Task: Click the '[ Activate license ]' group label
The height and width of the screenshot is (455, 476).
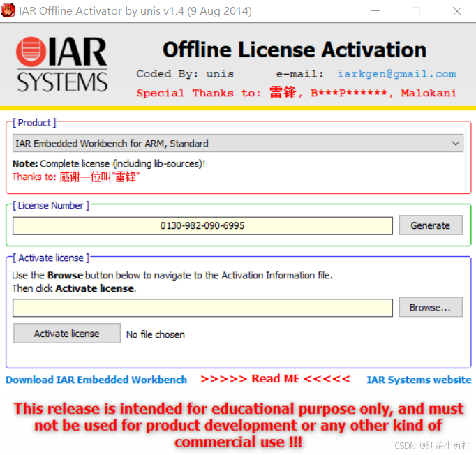Action: [x=51, y=258]
